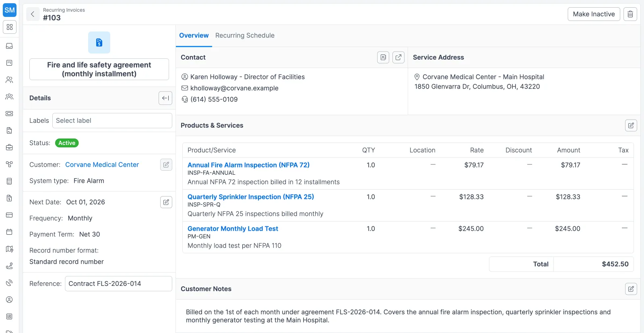This screenshot has height=333, width=644.
Task: Click the Reference input field
Action: pyautogui.click(x=118, y=283)
